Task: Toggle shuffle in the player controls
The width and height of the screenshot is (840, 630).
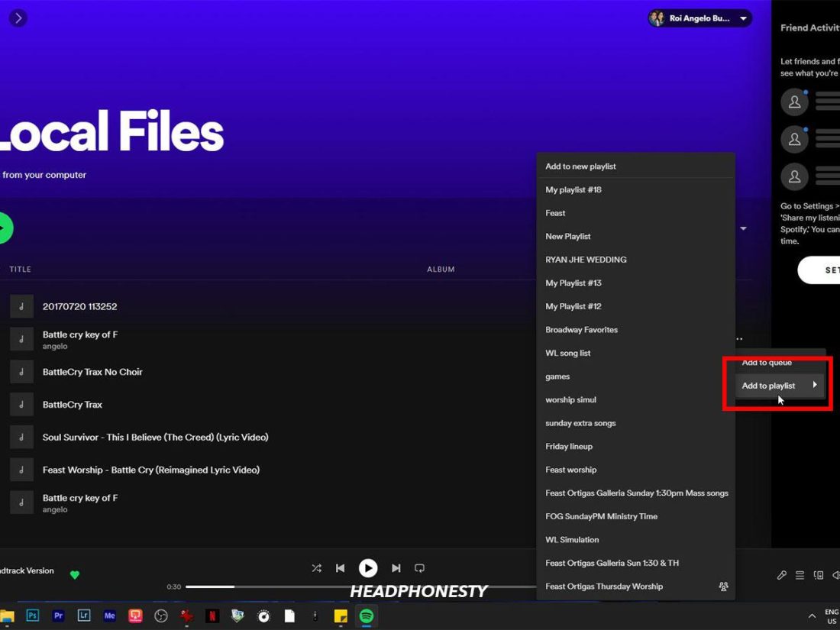Action: point(317,568)
